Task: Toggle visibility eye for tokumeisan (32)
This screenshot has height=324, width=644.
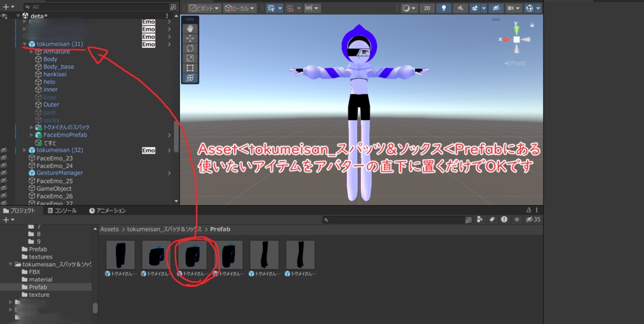Action: (x=4, y=150)
